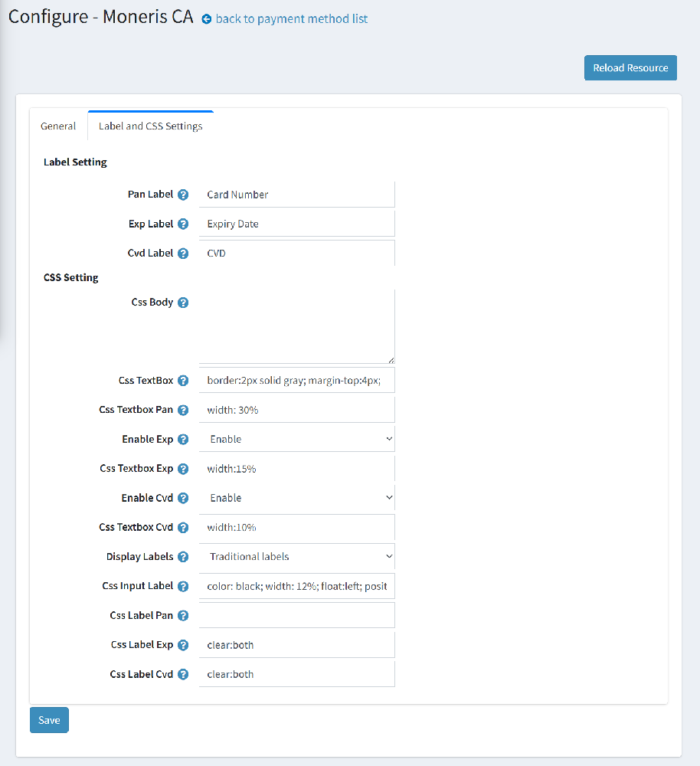Click the Css Label Cvd help icon
Viewport: 700px width, 766px height.
click(183, 674)
